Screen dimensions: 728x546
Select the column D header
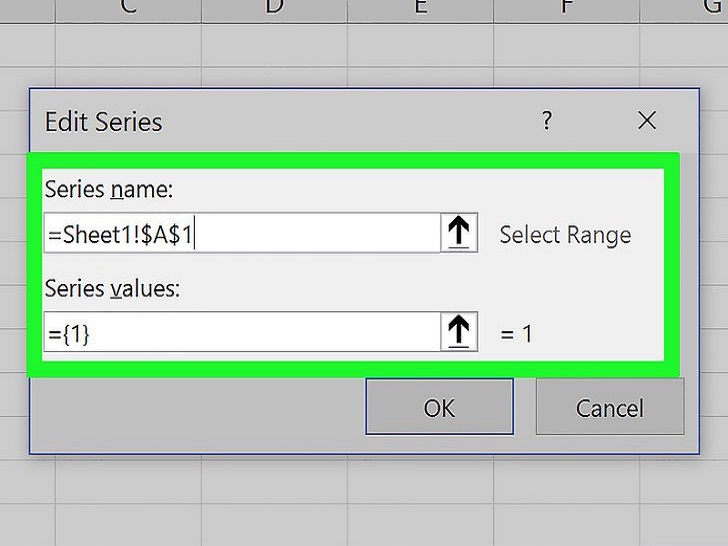[x=274, y=8]
